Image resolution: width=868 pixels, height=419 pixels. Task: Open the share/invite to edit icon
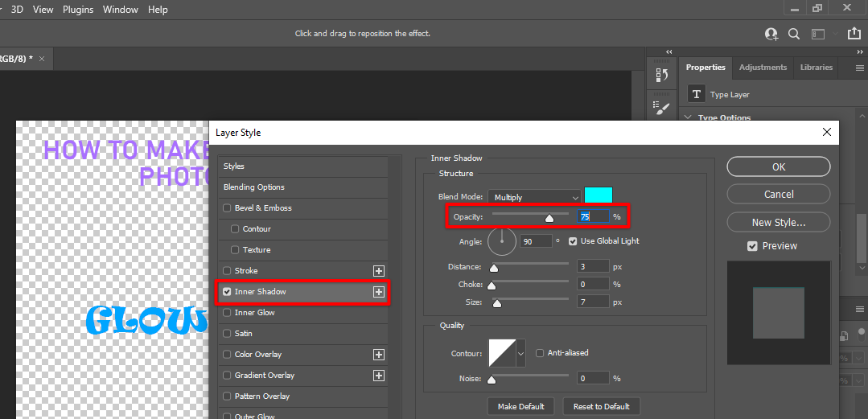pos(771,34)
